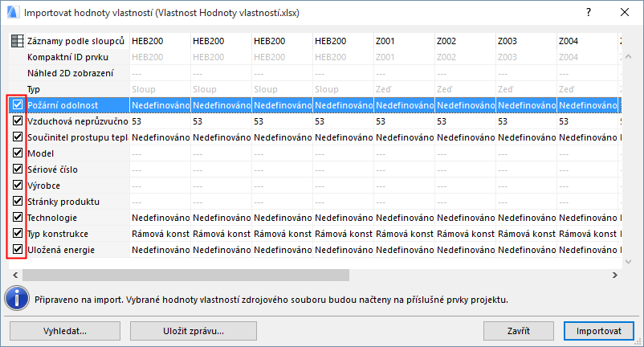This screenshot has width=644, height=347.
Task: Click the horizontal scrollbar thumb
Action: pos(186,276)
